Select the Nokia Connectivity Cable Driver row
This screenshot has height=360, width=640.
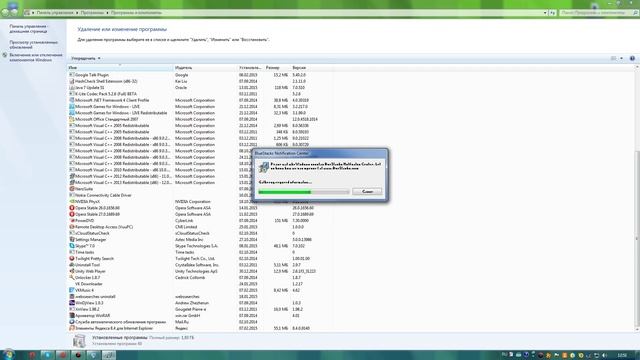[x=200, y=195]
